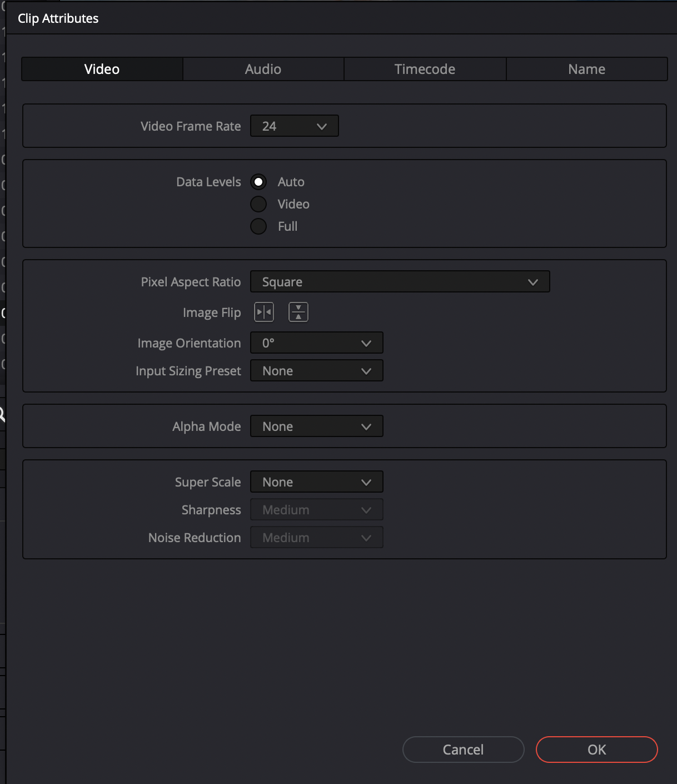Flip the image horizontally
Screen dimensions: 677x784
(x=264, y=312)
